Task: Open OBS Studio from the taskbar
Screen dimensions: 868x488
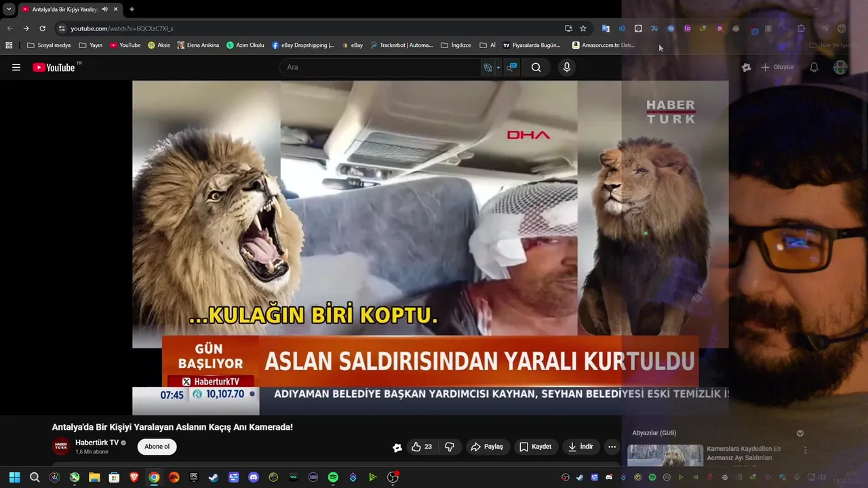Action: tap(393, 477)
